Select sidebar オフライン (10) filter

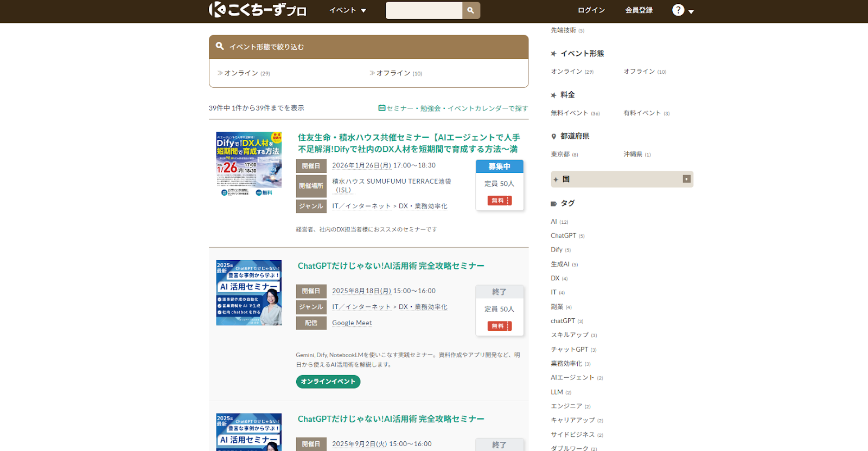point(645,72)
